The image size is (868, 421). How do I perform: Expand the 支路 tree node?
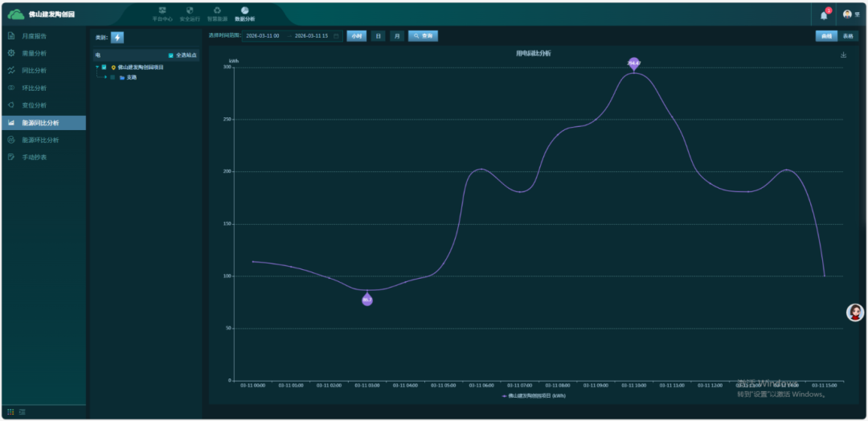pos(105,77)
